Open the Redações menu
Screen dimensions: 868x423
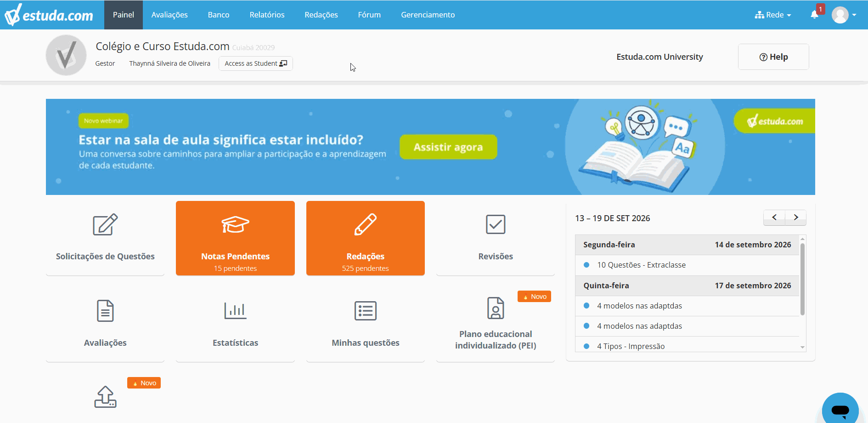[x=321, y=15]
